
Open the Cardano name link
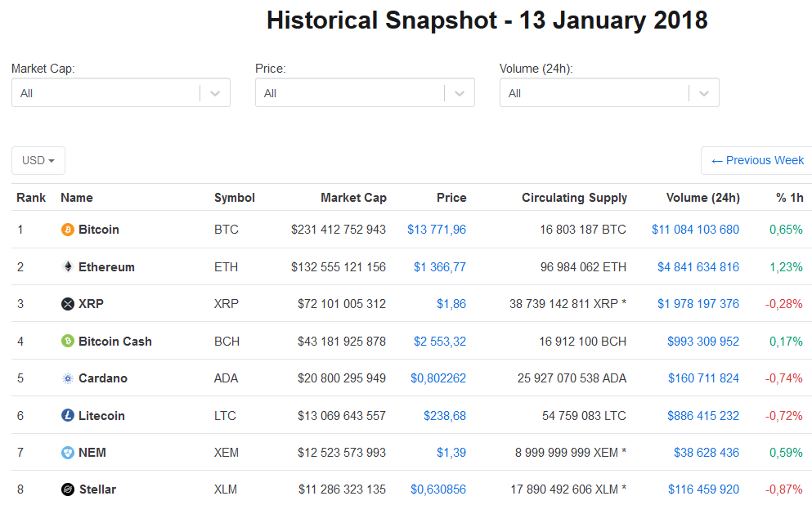pos(103,378)
